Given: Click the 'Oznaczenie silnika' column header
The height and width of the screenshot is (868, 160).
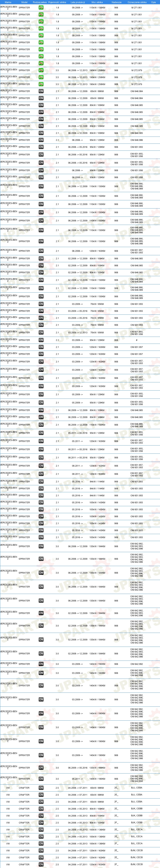Looking at the screenshot, I should tap(137, 2).
